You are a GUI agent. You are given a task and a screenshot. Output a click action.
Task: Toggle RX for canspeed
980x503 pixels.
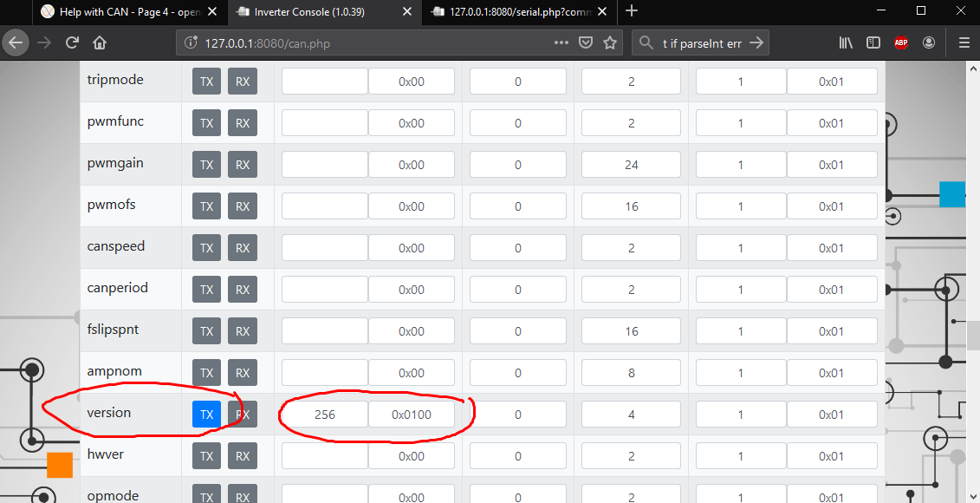click(243, 248)
